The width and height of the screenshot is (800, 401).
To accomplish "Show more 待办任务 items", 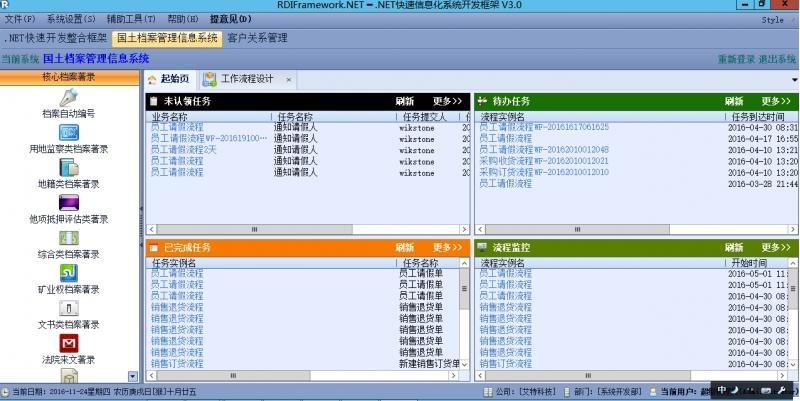I will pyautogui.click(x=776, y=101).
